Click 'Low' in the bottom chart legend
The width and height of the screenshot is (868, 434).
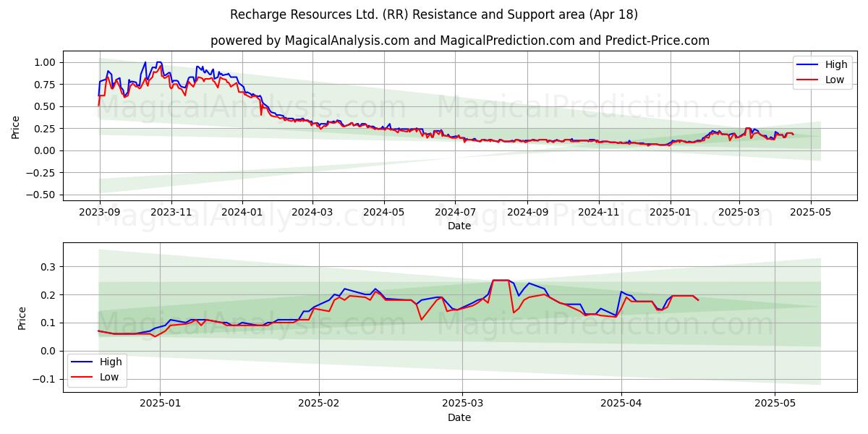point(109,377)
